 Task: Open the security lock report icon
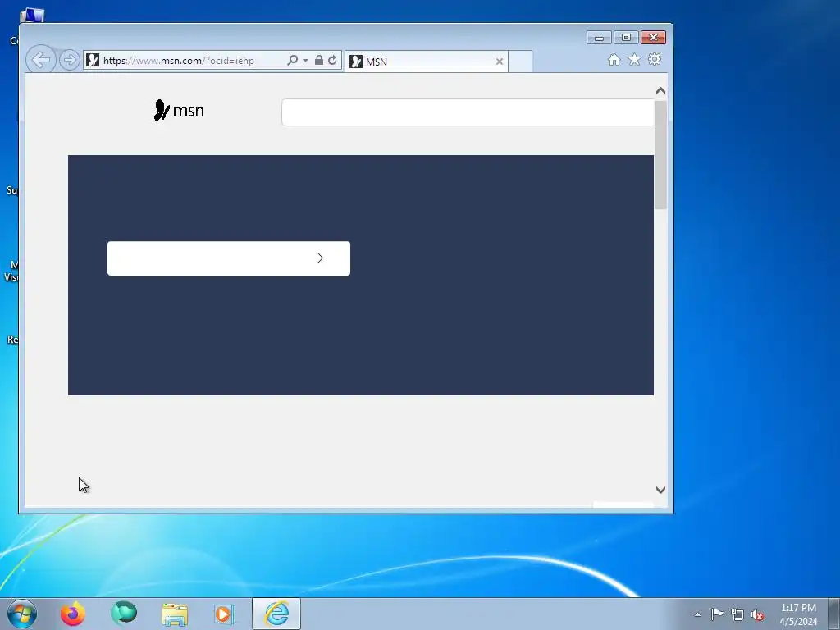[319, 60]
